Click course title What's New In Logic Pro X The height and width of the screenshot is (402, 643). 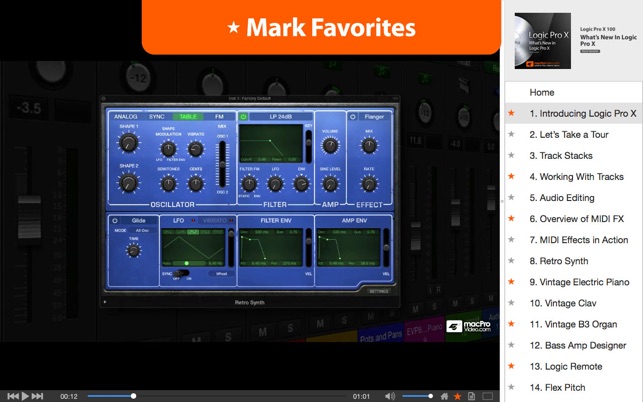coord(608,40)
